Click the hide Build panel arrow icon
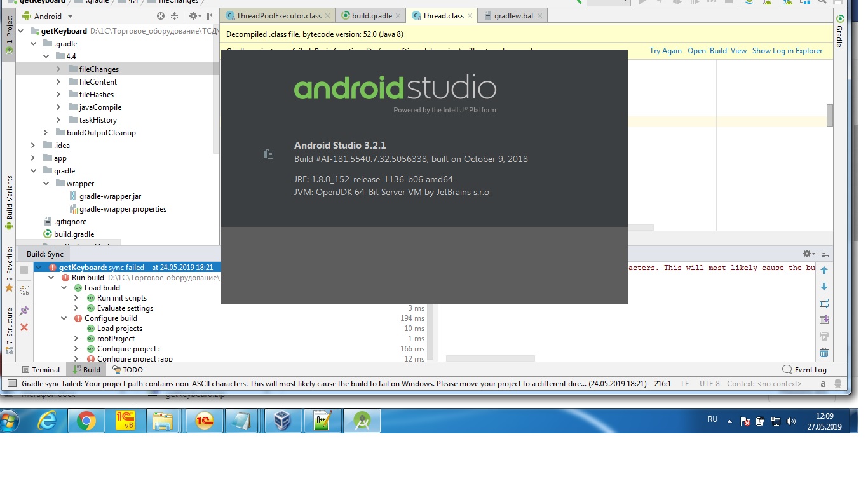The height and width of the screenshot is (488, 868). (x=824, y=254)
